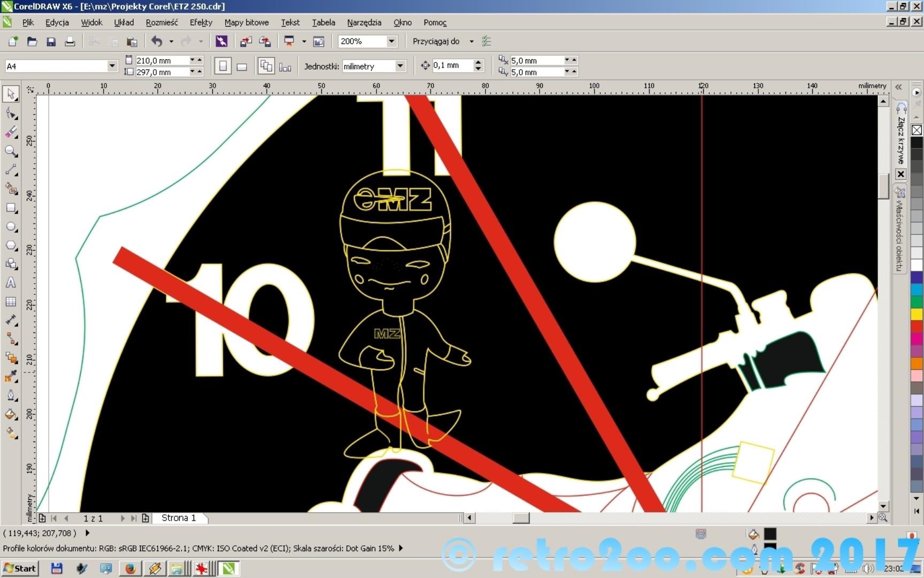924x578 pixels.
Task: Open the Mapy bitowe menu
Action: (x=246, y=22)
